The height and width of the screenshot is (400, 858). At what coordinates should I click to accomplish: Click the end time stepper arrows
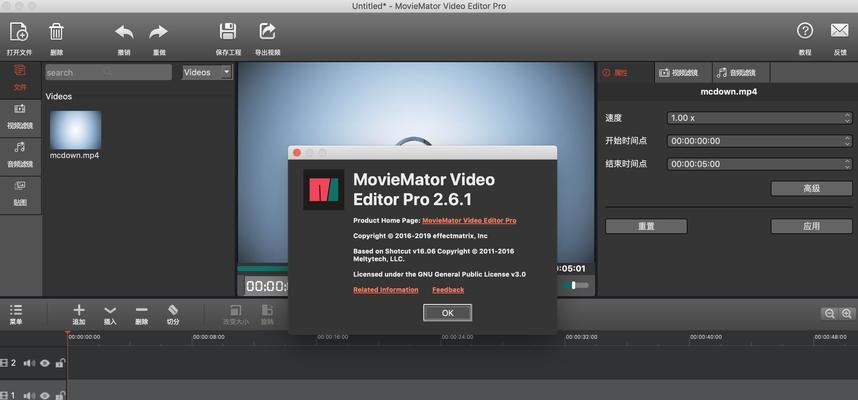[847, 164]
